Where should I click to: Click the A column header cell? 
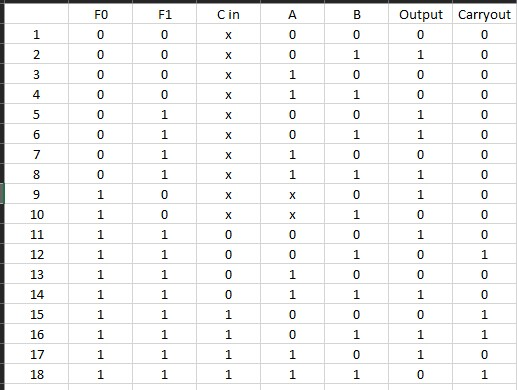point(292,14)
